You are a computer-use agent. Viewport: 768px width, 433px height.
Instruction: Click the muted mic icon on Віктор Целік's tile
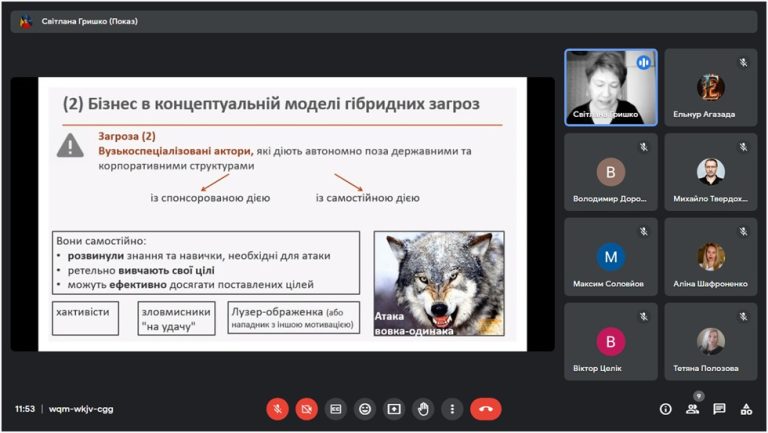pos(644,316)
